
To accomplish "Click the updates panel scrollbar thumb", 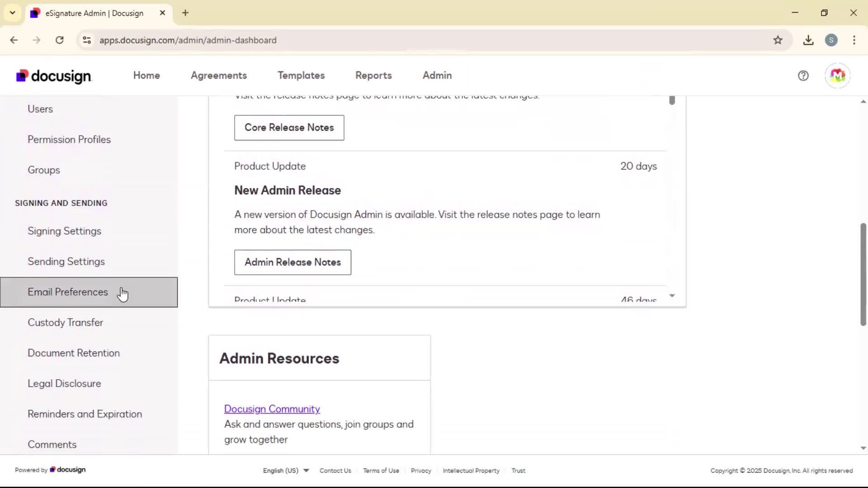I will 672,100.
